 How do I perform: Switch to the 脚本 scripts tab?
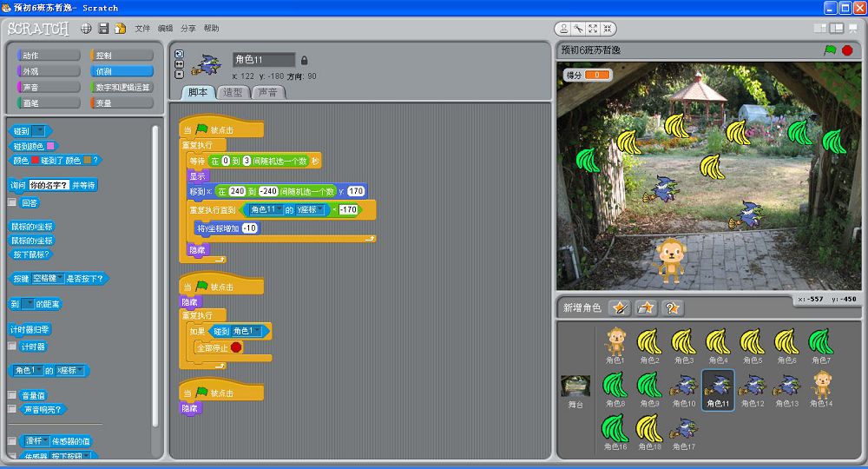pos(198,92)
